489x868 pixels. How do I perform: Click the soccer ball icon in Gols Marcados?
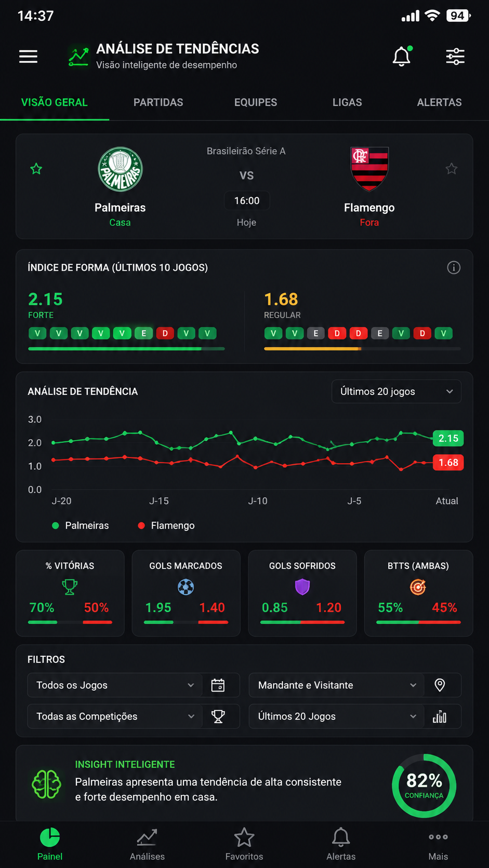tap(186, 587)
